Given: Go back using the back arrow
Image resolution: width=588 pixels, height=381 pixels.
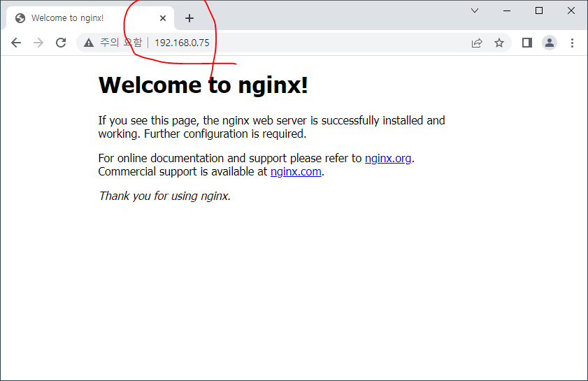Looking at the screenshot, I should (16, 43).
